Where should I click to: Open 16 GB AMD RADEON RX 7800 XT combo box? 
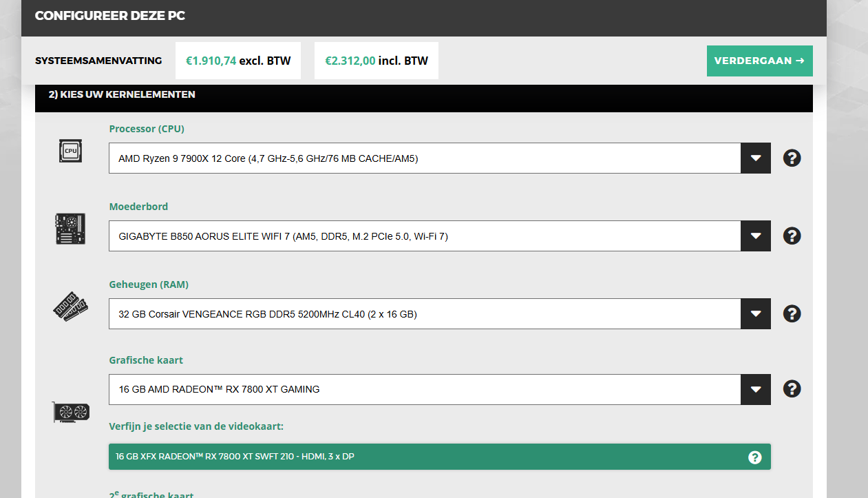click(x=440, y=389)
